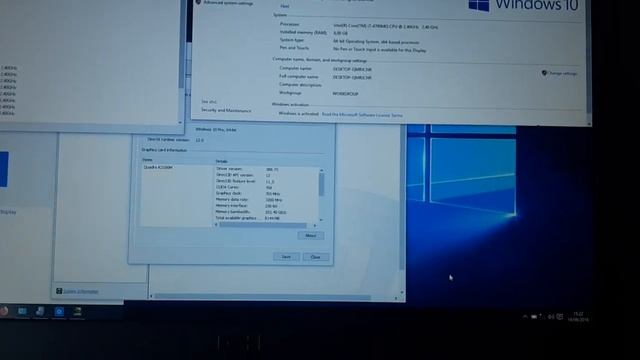Image resolution: width=640 pixels, height=360 pixels.
Task: Select Quadro graphics card in Name list
Action: (x=158, y=167)
